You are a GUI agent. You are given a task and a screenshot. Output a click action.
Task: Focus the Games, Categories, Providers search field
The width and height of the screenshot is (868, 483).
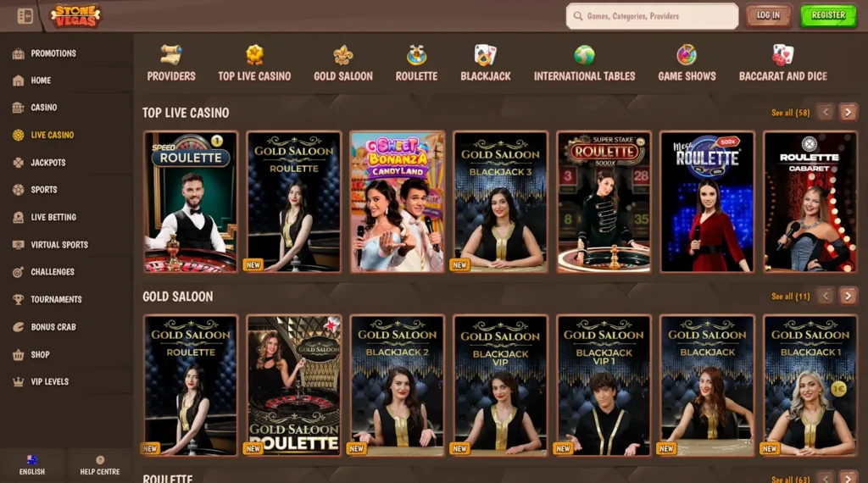tap(652, 16)
